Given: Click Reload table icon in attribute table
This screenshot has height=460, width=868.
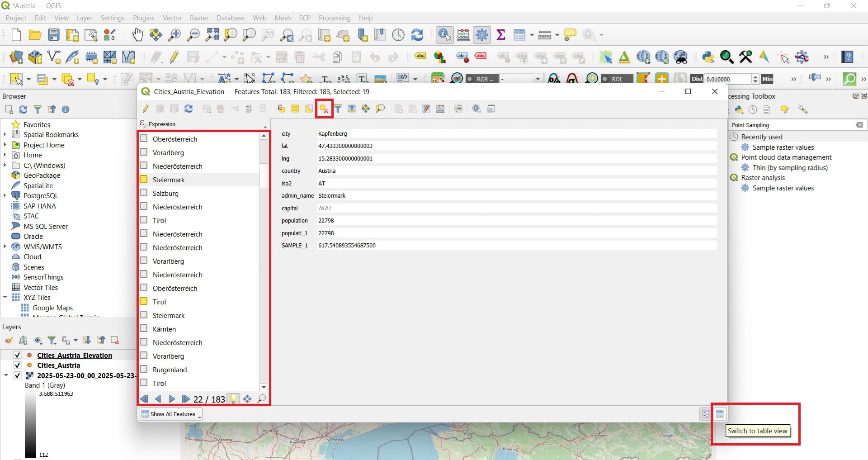Looking at the screenshot, I should coord(189,109).
